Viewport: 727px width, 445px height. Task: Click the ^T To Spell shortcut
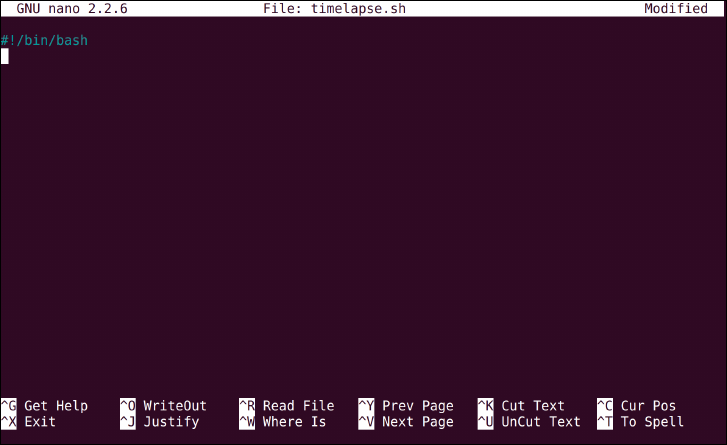click(x=640, y=422)
